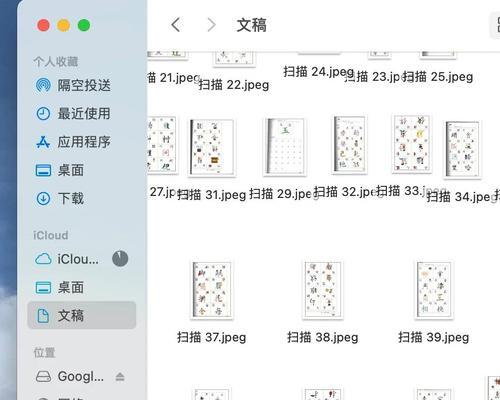Click the 个人收藏 section header
Screen dimensions: 500x400
(56, 61)
